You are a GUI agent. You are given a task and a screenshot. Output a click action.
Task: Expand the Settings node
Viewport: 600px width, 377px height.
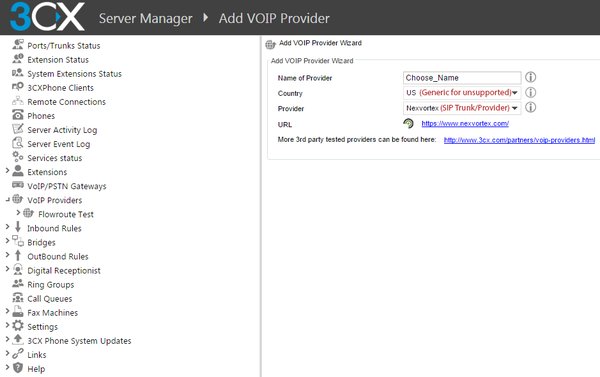[x=7, y=325]
